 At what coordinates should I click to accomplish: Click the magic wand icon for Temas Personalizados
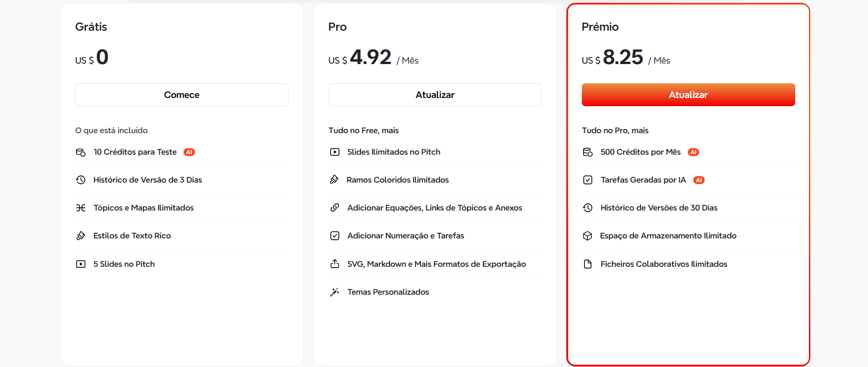point(335,292)
